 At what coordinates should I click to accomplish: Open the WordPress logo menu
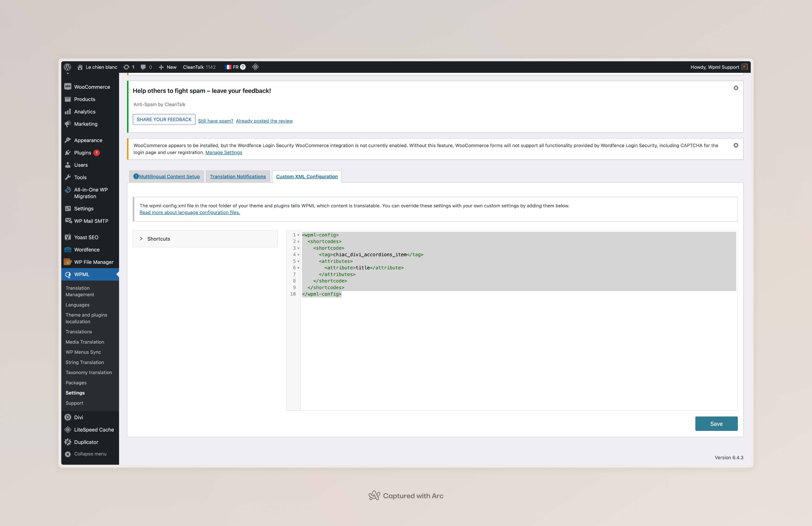click(x=68, y=67)
